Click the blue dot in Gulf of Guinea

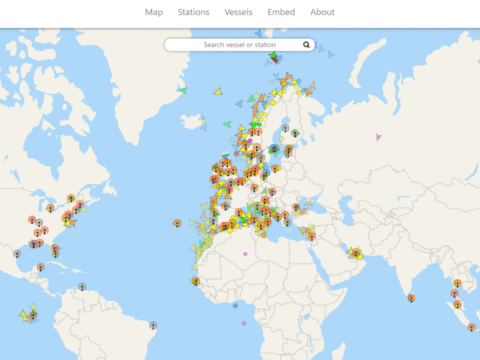[235, 305]
